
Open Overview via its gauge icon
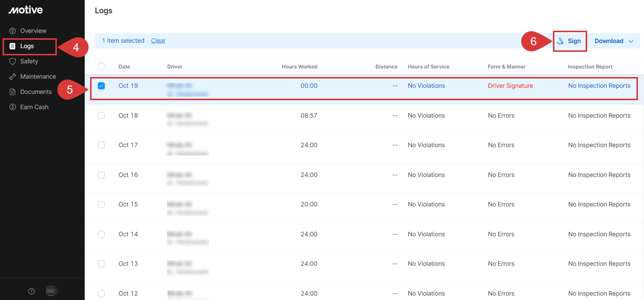tap(13, 31)
